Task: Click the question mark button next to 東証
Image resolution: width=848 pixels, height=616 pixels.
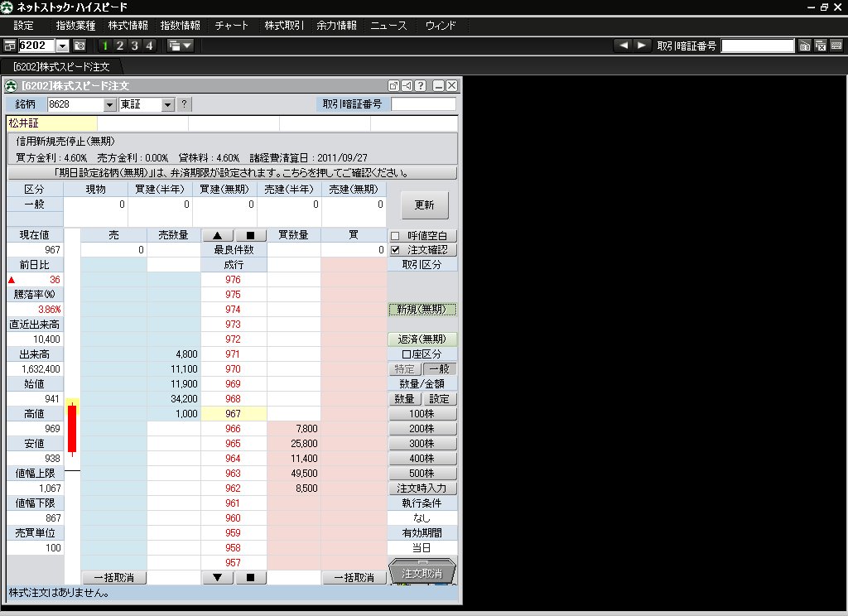Action: [x=184, y=104]
